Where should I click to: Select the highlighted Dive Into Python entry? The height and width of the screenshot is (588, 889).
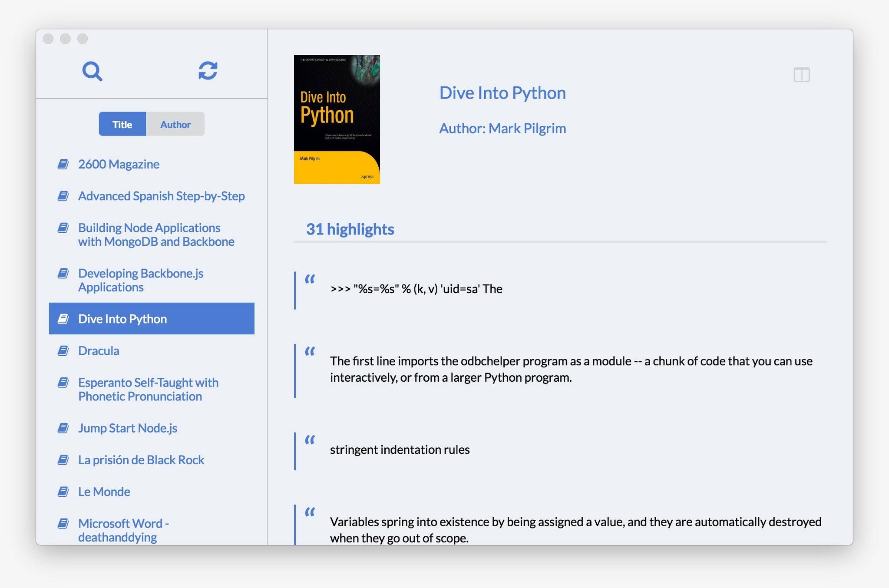pyautogui.click(x=152, y=319)
